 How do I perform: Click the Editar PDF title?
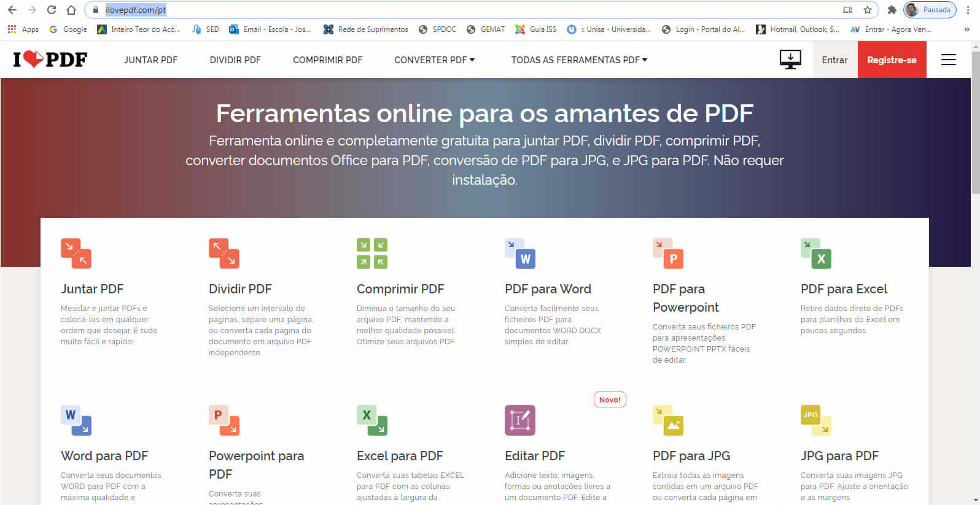[535, 456]
